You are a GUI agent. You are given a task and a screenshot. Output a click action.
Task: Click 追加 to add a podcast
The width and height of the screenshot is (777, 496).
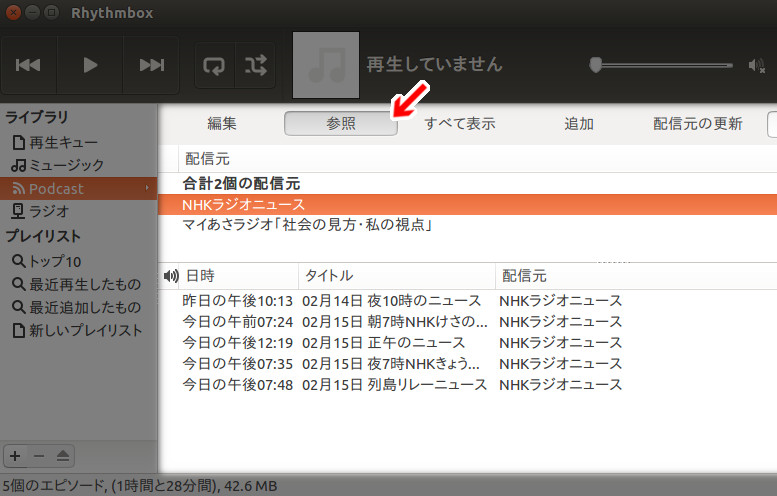[x=579, y=123]
